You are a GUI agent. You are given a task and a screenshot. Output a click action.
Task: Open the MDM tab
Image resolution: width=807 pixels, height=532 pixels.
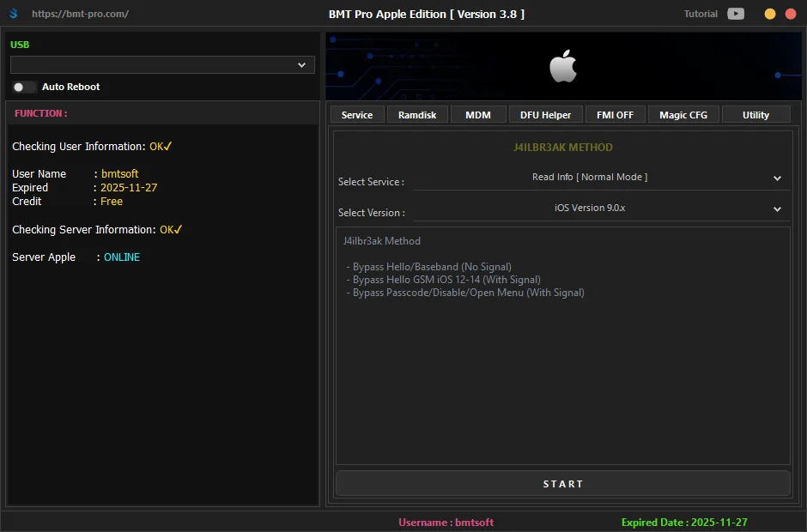[x=478, y=115]
